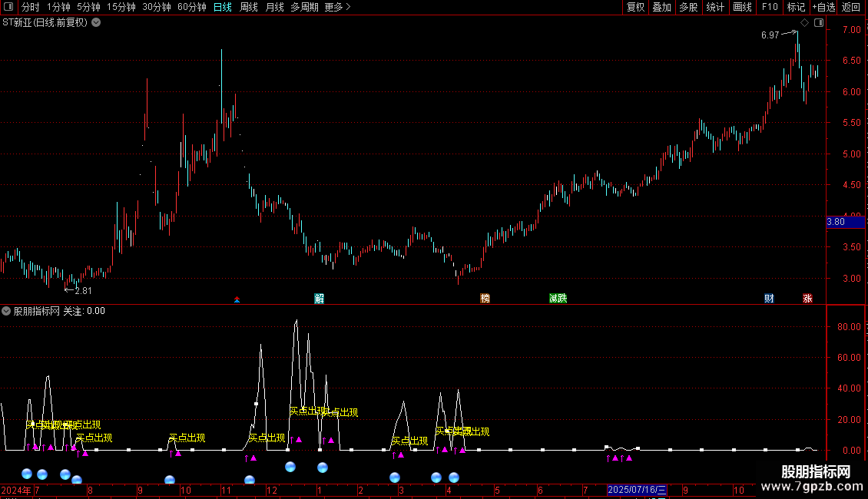The width and height of the screenshot is (868, 499).
Task: Click the 6.97 high price annotation
Action: [770, 35]
